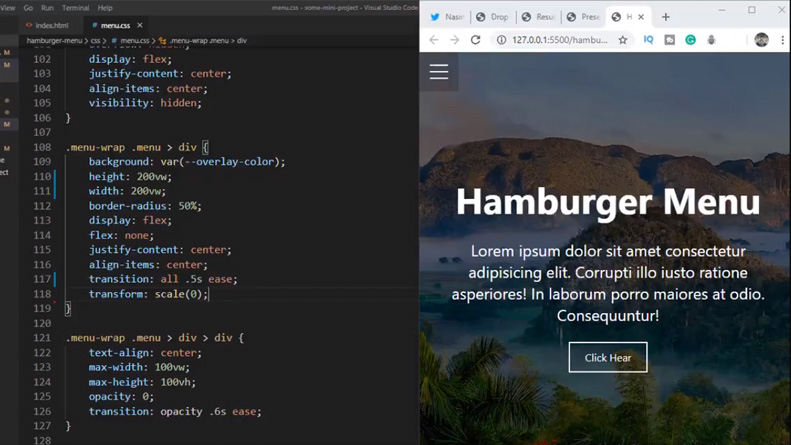Switch to the Resu browser tab

(538, 17)
